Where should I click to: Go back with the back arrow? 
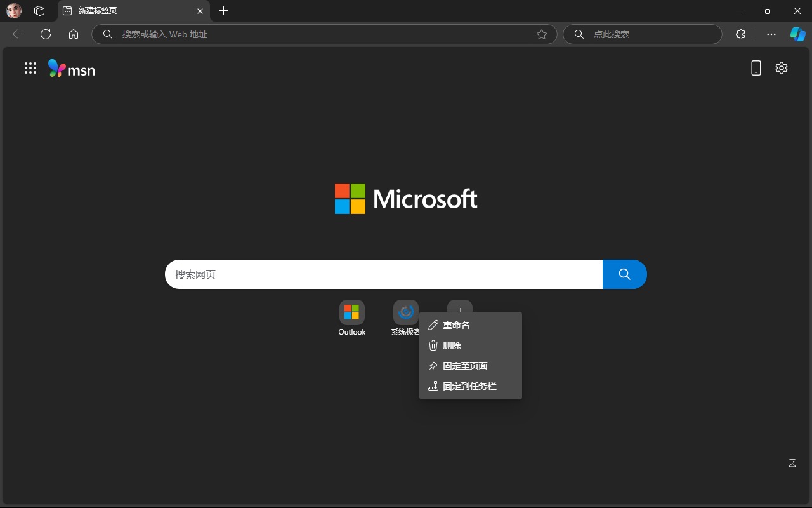pyautogui.click(x=18, y=34)
